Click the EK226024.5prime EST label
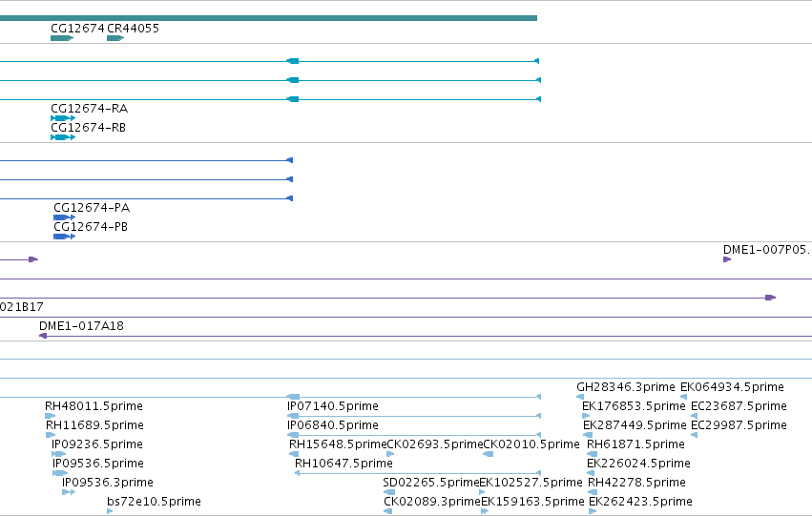Viewport: 812px width, 516px height. [638, 464]
